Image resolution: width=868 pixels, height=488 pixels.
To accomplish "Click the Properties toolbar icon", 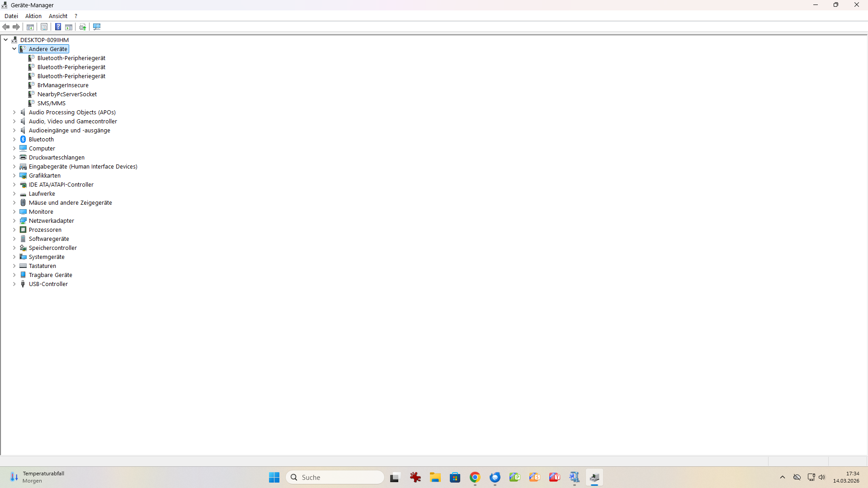I will [x=44, y=27].
